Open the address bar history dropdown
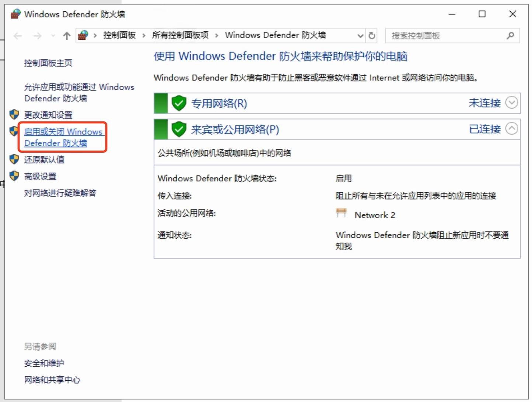The width and height of the screenshot is (532, 402). click(x=361, y=36)
